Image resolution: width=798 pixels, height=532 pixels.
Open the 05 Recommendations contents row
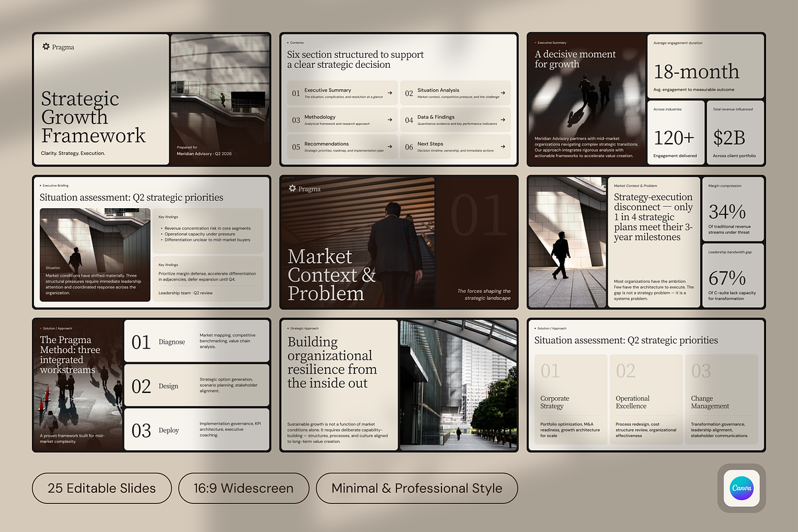342,147
